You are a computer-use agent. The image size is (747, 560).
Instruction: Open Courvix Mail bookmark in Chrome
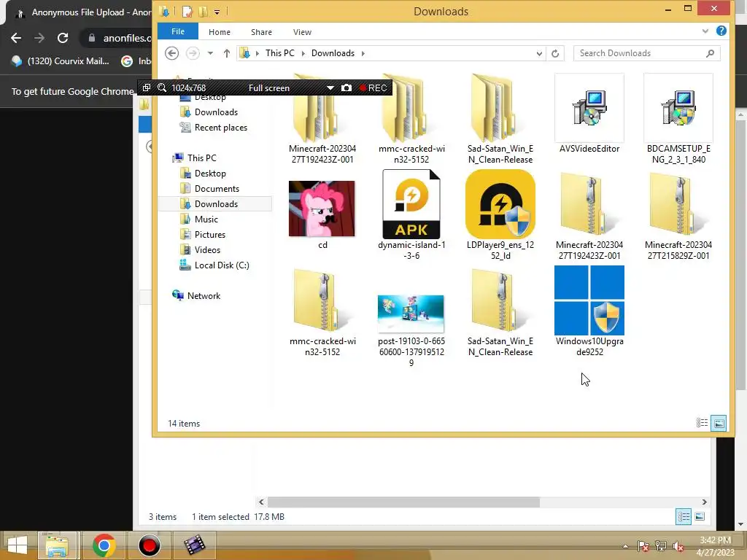(x=61, y=61)
